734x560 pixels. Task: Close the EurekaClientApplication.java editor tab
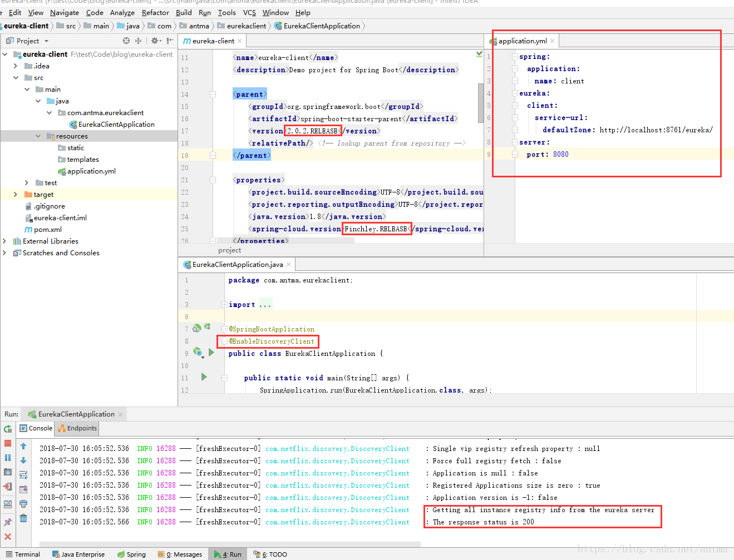click(289, 264)
